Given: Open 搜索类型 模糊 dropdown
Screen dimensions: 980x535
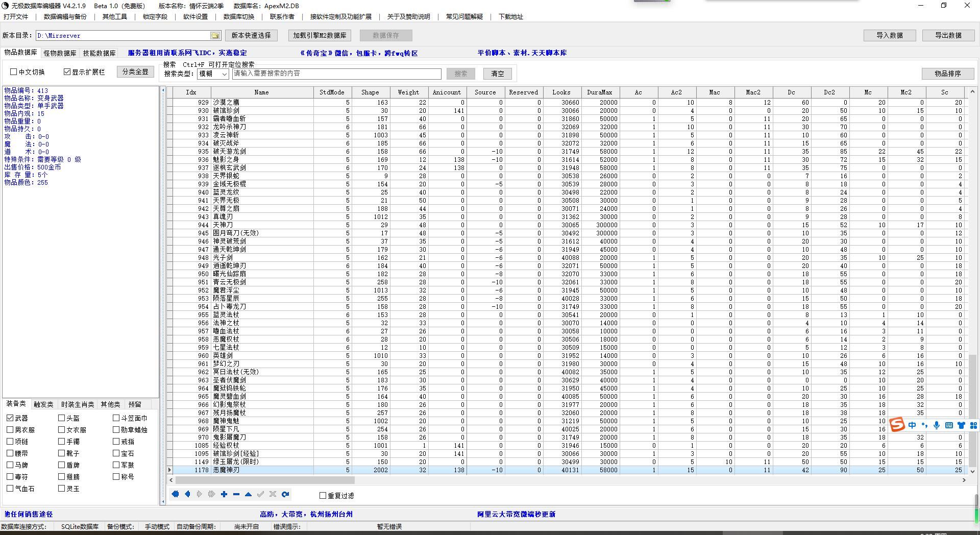Looking at the screenshot, I should click(213, 74).
